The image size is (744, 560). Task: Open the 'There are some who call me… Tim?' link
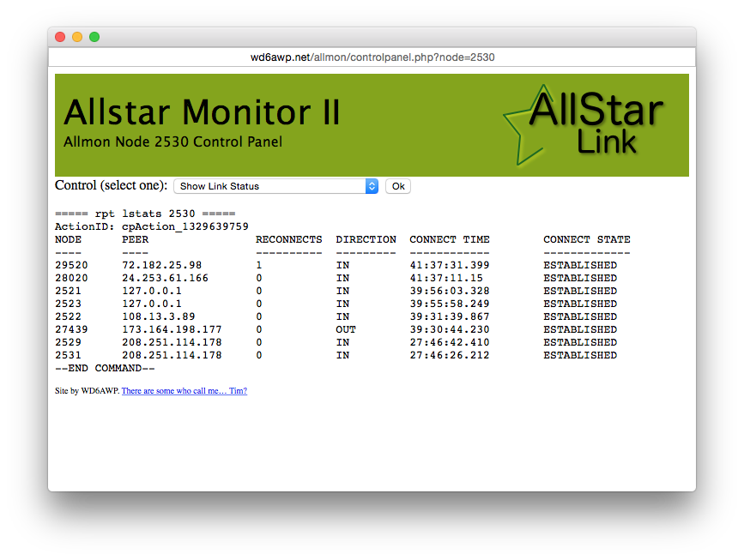(184, 391)
